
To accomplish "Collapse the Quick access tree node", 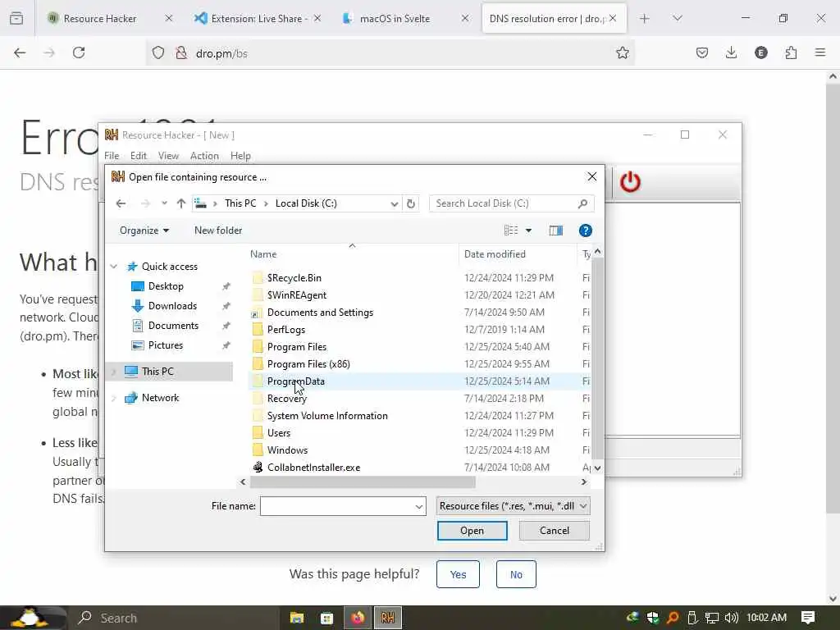I will pos(113,267).
